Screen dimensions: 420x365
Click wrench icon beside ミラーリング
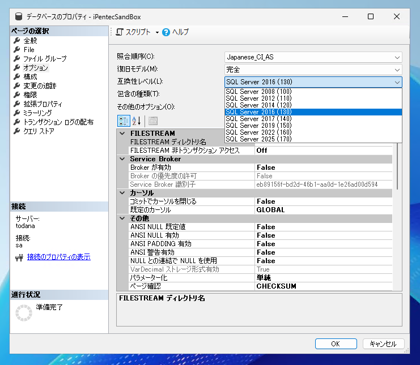coord(17,113)
